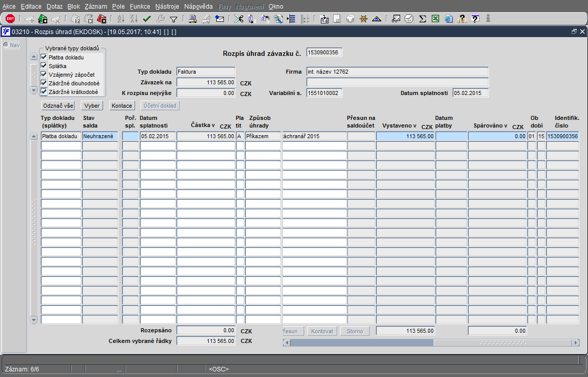588x377 pixels.
Task: Click the blue list lines icon
Action: [x=291, y=18]
